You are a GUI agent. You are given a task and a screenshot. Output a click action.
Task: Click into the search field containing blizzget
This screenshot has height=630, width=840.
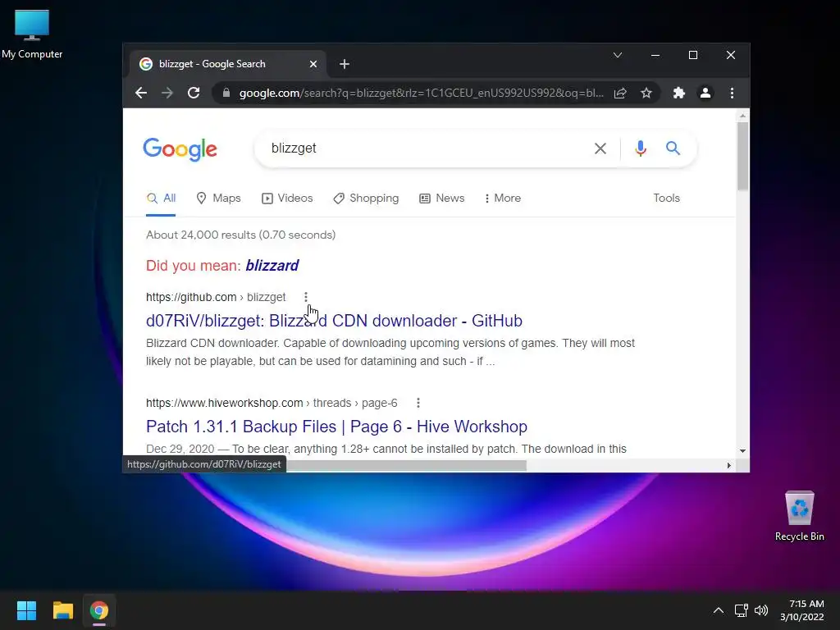tap(423, 148)
